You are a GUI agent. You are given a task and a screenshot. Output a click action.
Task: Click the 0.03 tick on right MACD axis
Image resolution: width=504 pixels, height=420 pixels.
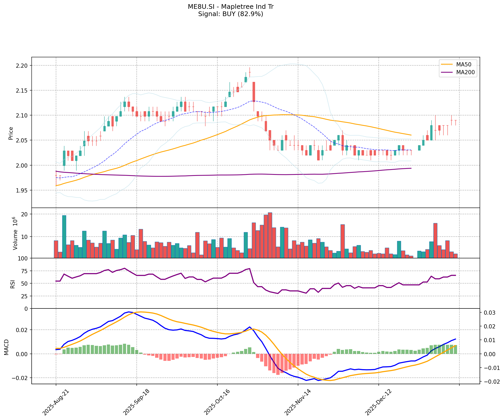point(489,313)
